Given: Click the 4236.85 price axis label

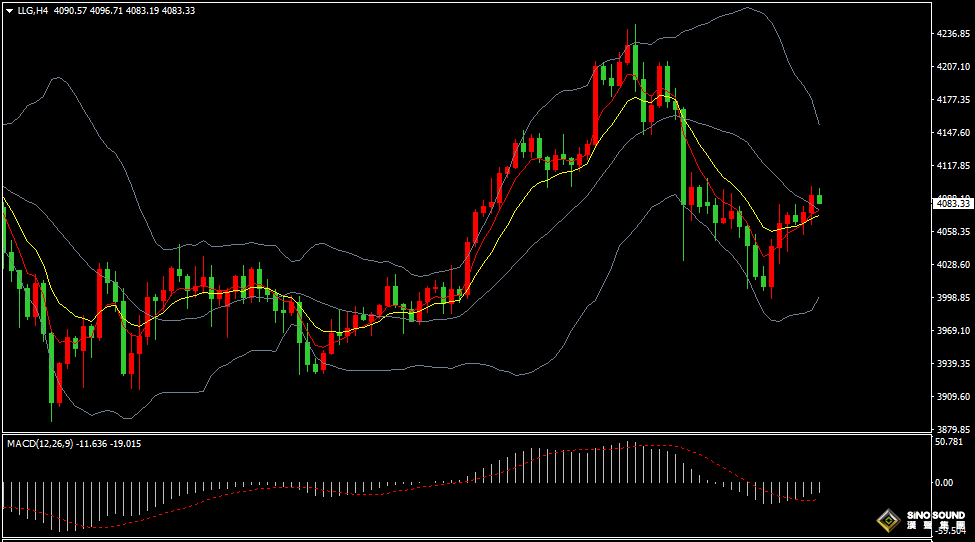Looking at the screenshot, I should pyautogui.click(x=952, y=34).
